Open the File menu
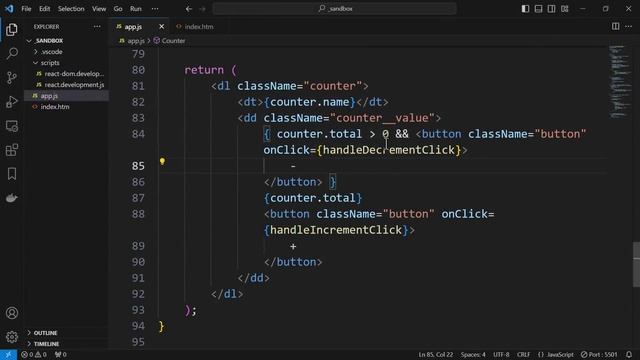The width and height of the screenshot is (640, 360). click(x=26, y=9)
